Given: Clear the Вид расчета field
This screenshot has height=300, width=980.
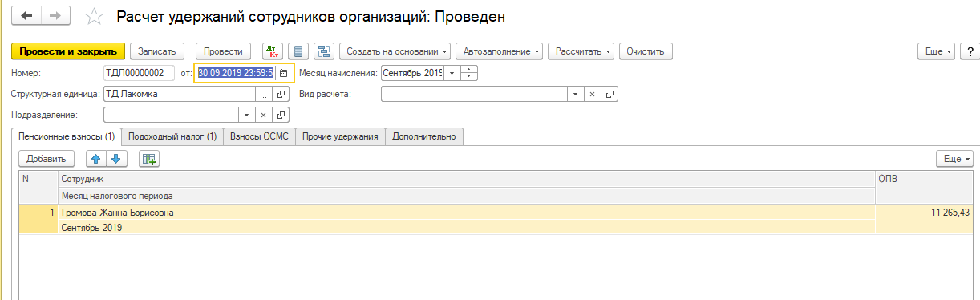Looking at the screenshot, I should (x=592, y=94).
